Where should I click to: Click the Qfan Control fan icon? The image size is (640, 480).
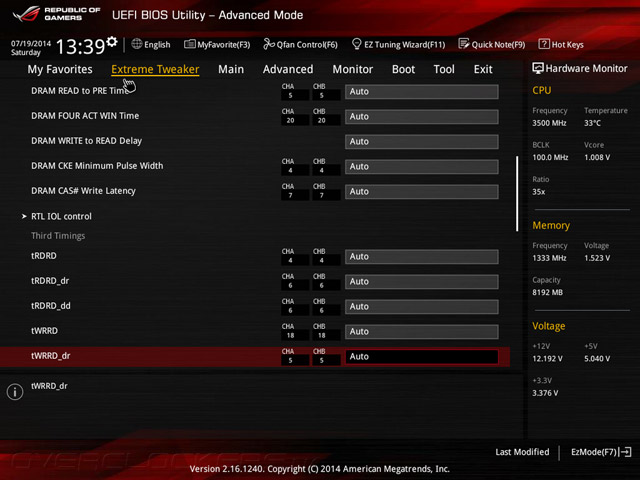(x=269, y=44)
